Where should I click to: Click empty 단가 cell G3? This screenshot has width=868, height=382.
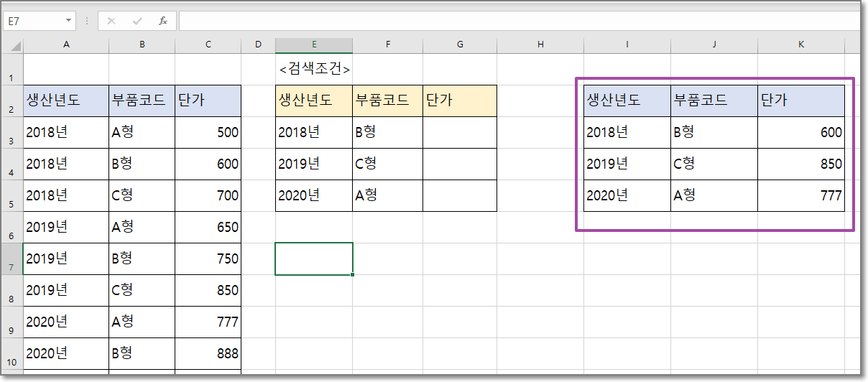460,133
